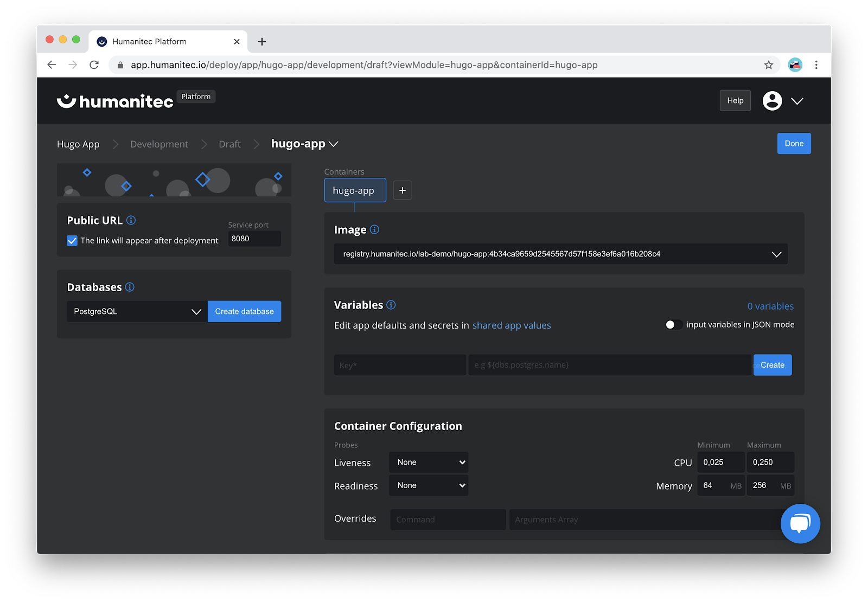
Task: Select the hugo-app container tab
Action: click(354, 190)
